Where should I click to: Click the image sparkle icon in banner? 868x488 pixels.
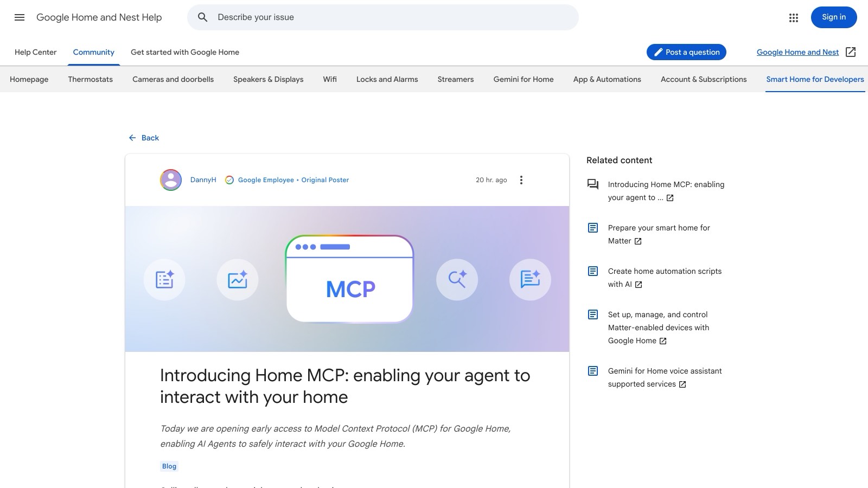click(238, 280)
